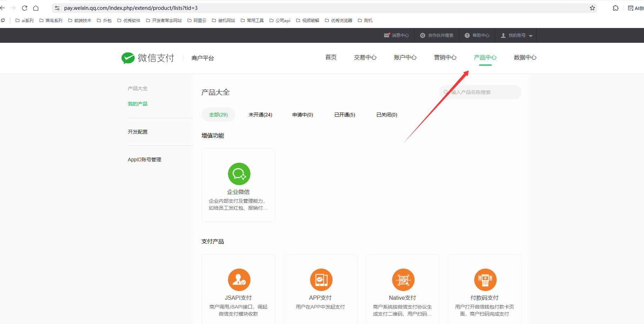Open the 付款码支付 product icon
This screenshot has height=324, width=644.
(x=485, y=280)
